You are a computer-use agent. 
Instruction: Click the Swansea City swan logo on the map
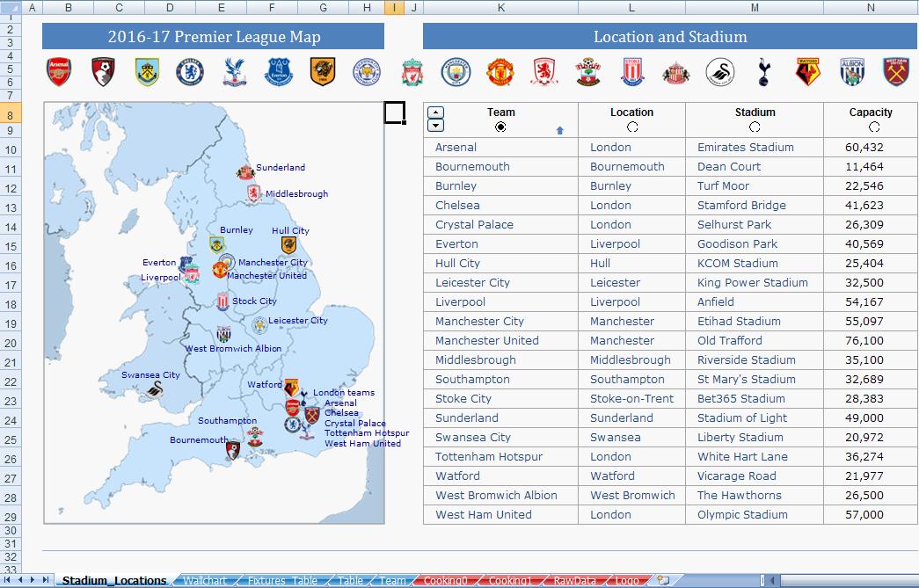(154, 390)
